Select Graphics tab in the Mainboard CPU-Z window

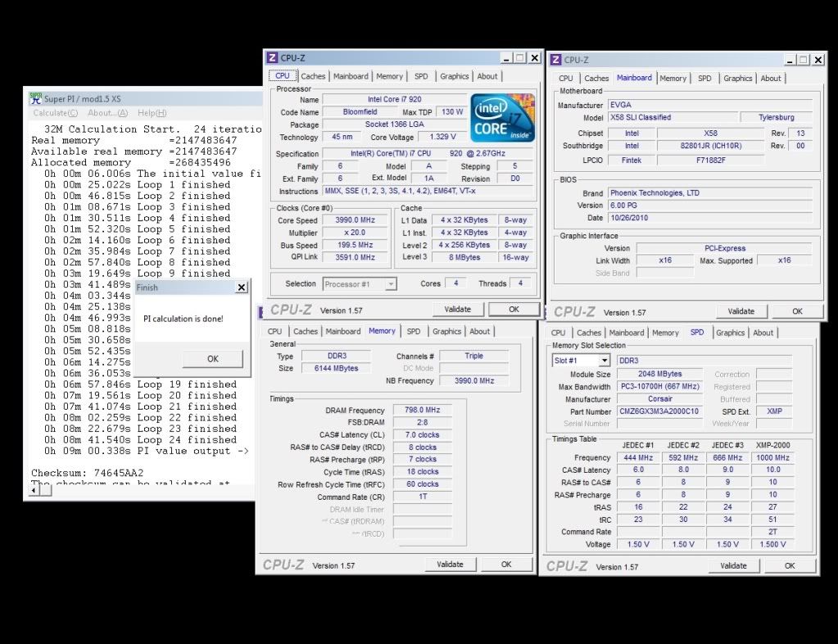737,79
